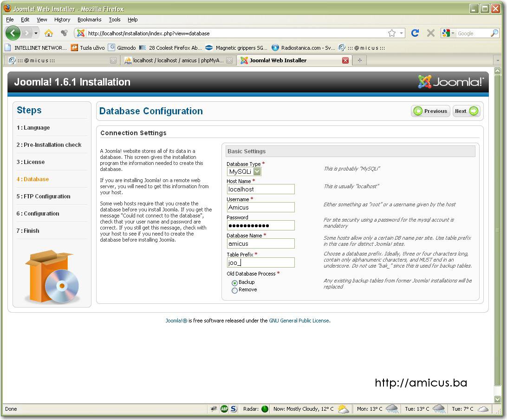Viewport: 507px width, 420px height.
Task: Click step 5 : FTP Configuration
Action: (x=43, y=196)
